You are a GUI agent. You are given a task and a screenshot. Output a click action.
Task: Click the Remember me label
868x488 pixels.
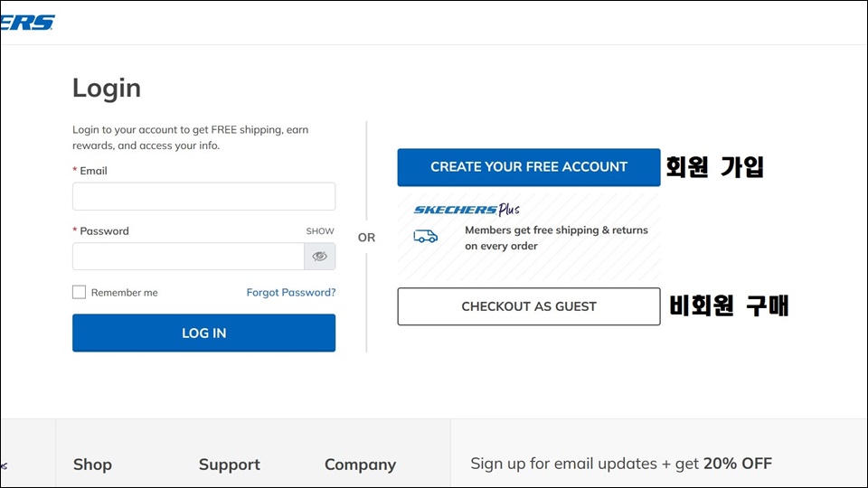tap(125, 293)
